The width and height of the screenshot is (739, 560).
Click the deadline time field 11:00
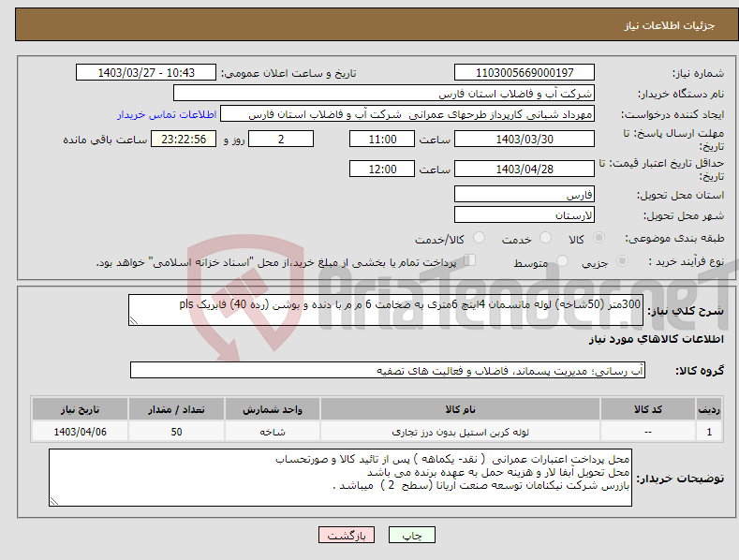(x=382, y=139)
